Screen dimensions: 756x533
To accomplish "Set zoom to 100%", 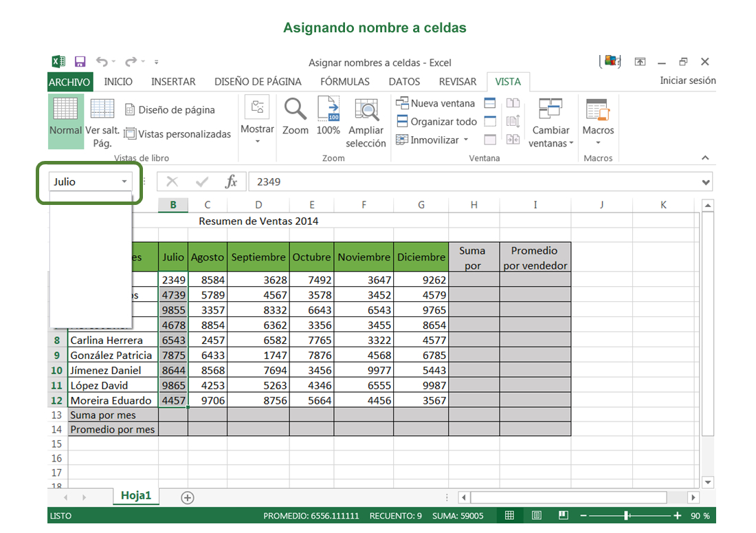I will click(x=328, y=116).
